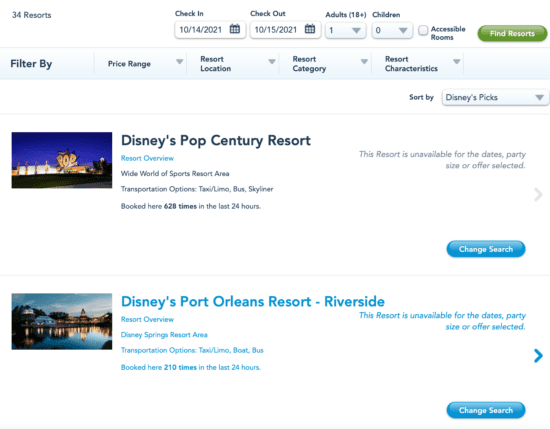The image size is (550, 429).
Task: Click Pop Century's resort unavailable notice
Action: coord(442,160)
